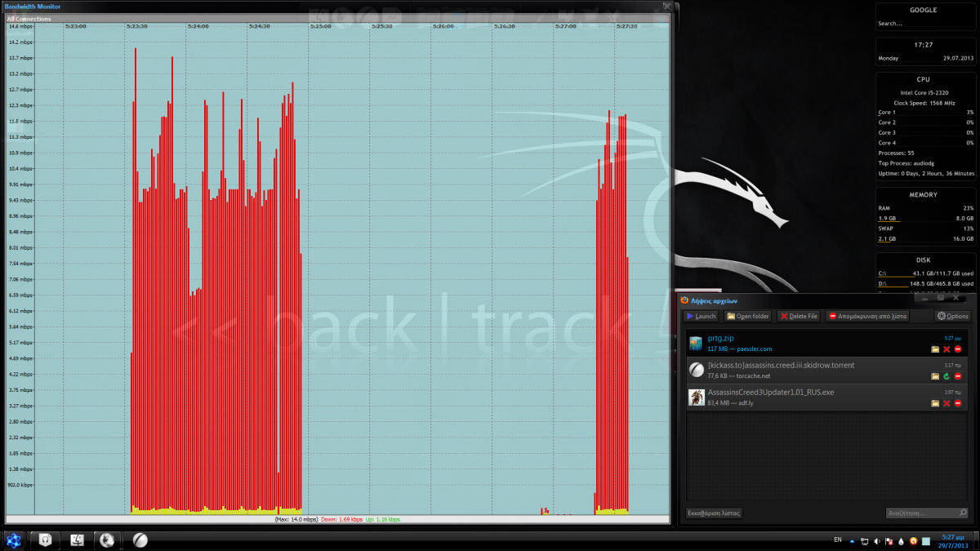The height and width of the screenshot is (551, 980).
Task: Select the prtg.zip download entry name
Action: click(x=723, y=338)
